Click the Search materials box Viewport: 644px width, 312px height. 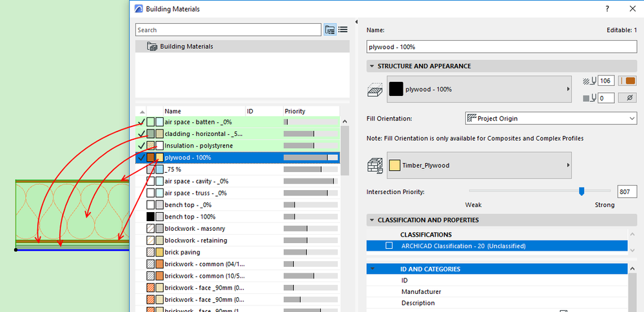(228, 30)
